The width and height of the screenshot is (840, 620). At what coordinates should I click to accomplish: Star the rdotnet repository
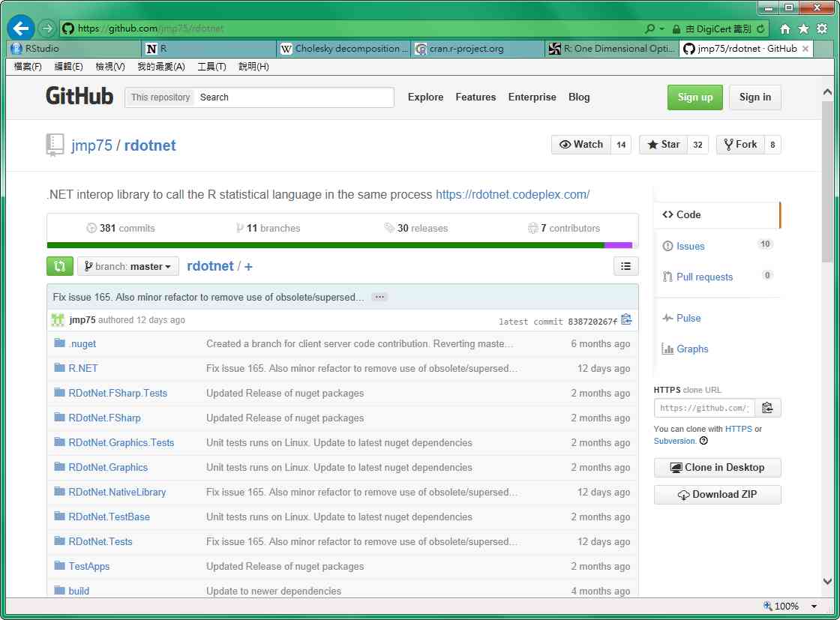tap(663, 145)
